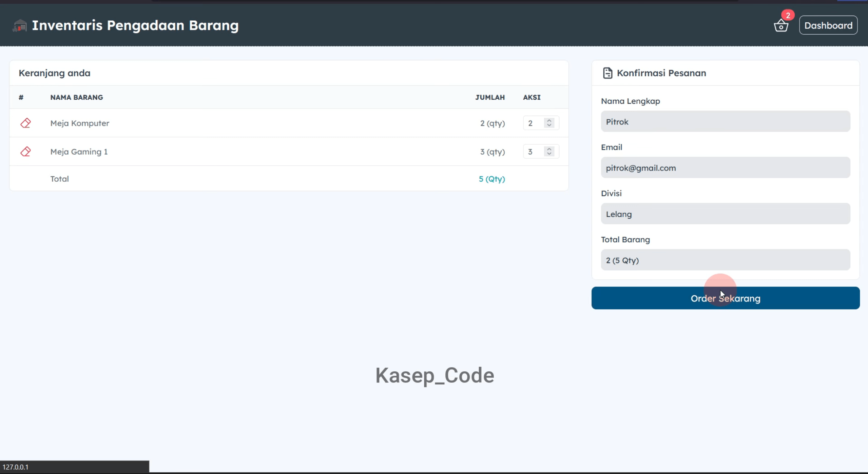Click the Konfirmasi Pesanan heading text
868x474 pixels.
click(x=661, y=73)
